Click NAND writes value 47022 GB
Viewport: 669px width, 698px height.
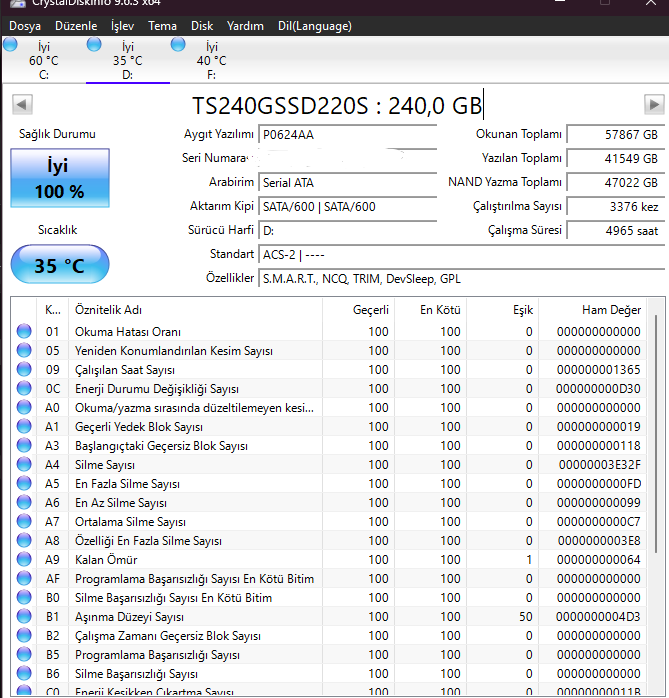(616, 183)
